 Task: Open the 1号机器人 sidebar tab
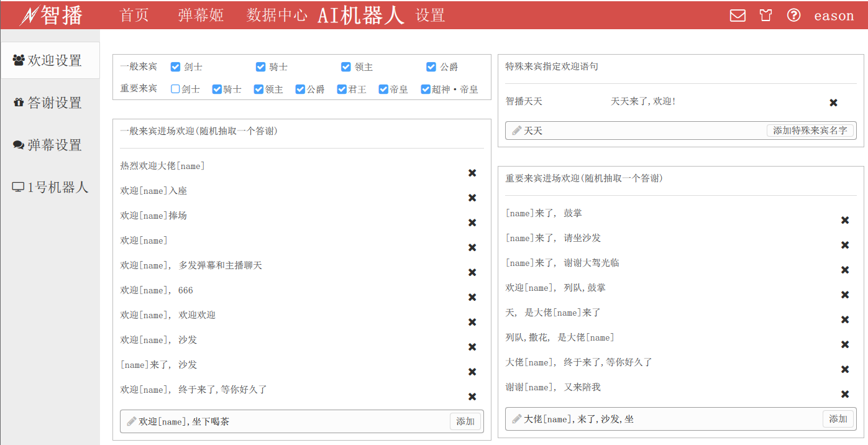[x=50, y=187]
